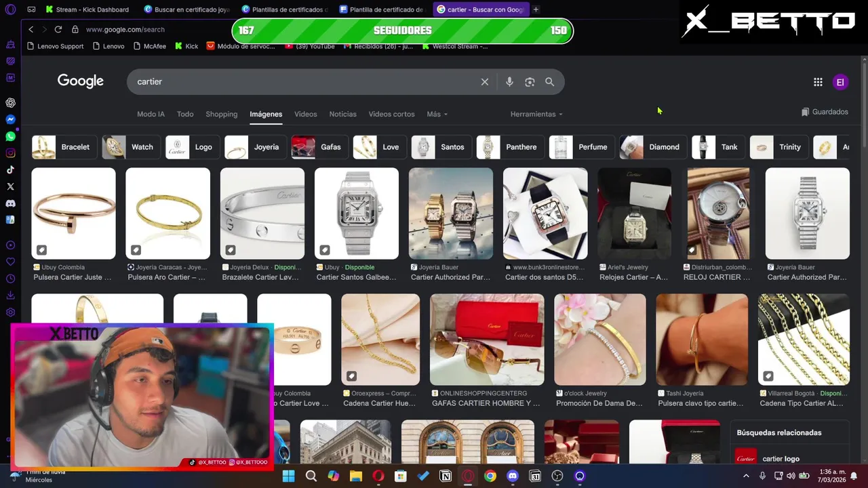Open a new browser tab

pos(536,9)
